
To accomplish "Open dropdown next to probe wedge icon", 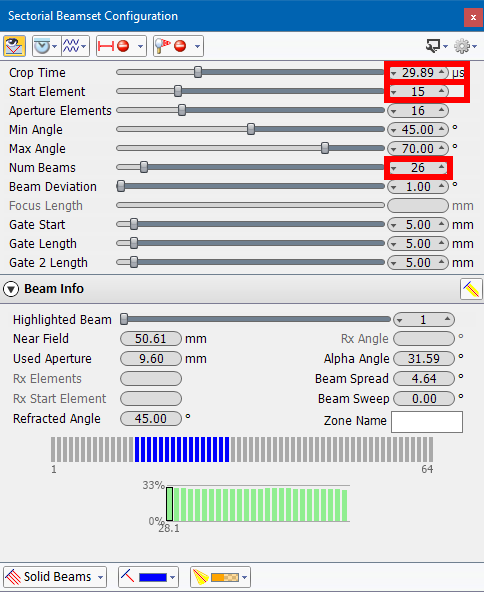I will tap(55, 46).
